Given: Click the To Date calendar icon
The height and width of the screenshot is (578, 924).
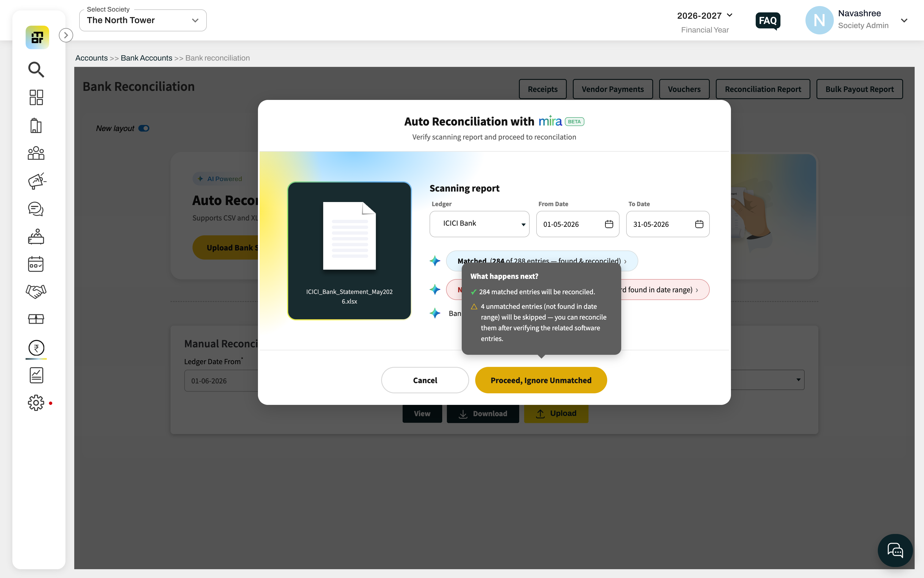Looking at the screenshot, I should (x=699, y=224).
